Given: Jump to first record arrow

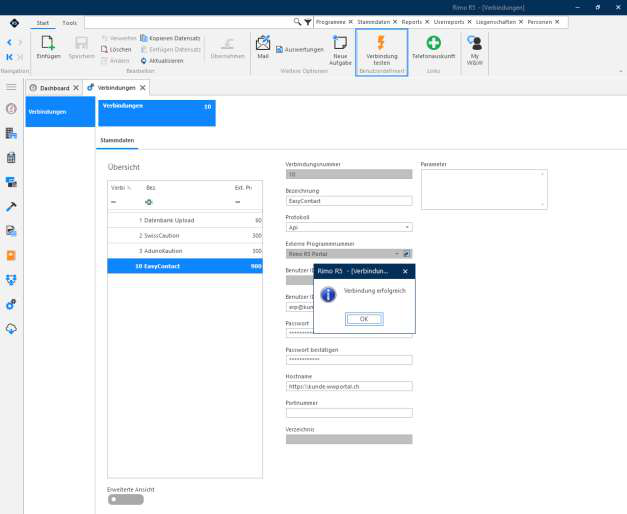Looking at the screenshot, I should (9, 57).
